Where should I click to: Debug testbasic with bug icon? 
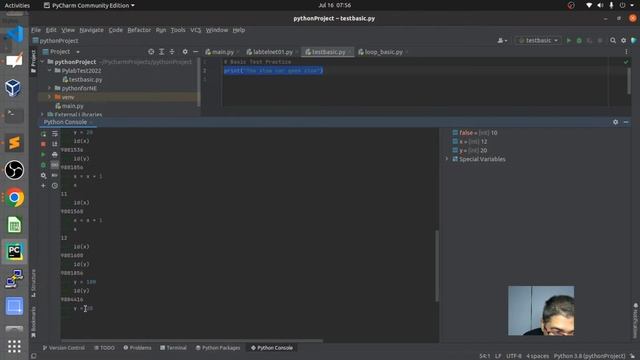click(579, 40)
